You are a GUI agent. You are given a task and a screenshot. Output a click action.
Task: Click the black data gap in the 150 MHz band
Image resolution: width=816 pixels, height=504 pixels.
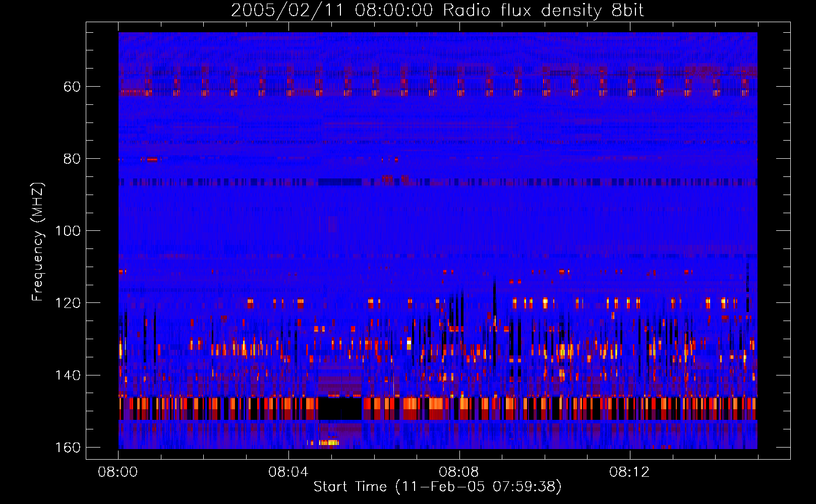pyautogui.click(x=340, y=409)
